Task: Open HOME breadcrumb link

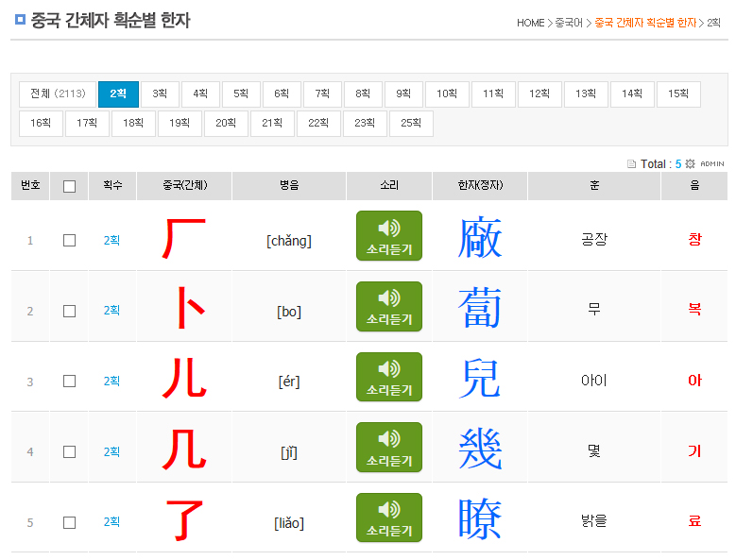Action: [x=530, y=23]
